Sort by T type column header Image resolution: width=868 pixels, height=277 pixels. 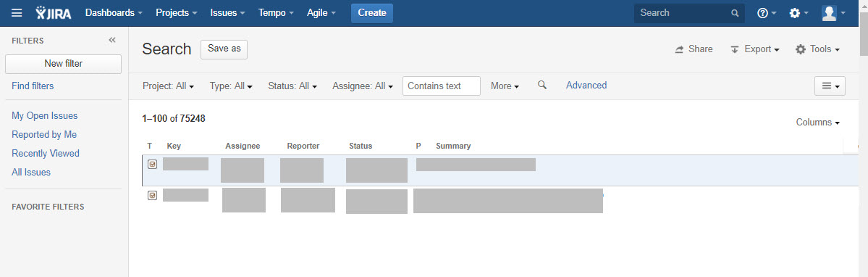coord(149,146)
